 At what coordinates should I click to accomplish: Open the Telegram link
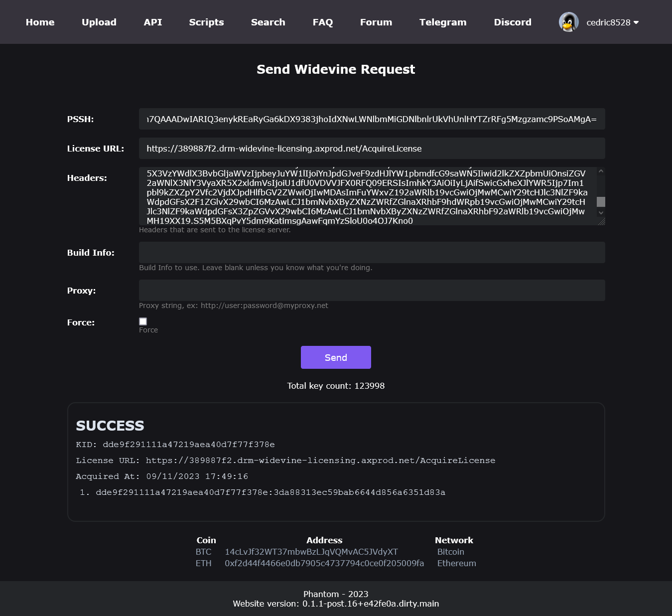(x=443, y=22)
